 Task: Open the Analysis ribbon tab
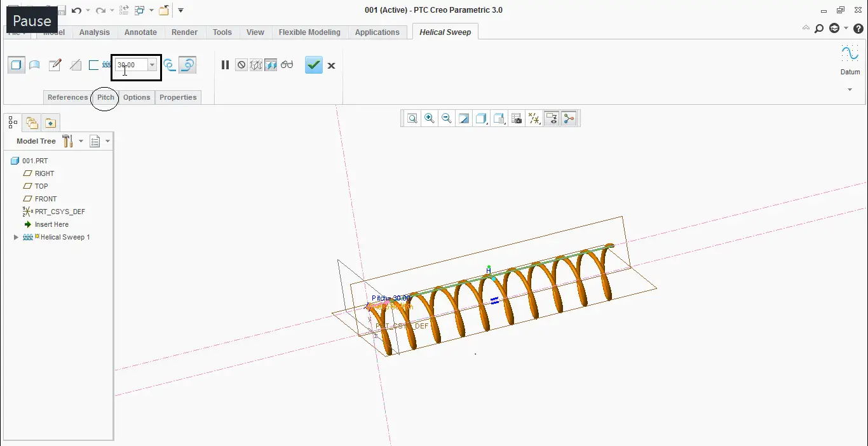click(x=94, y=32)
